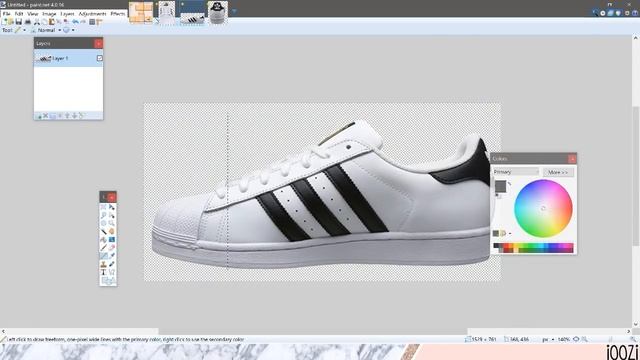Click the New image toolbar icon
Viewport: 640px width, 360px height.
(5, 22)
